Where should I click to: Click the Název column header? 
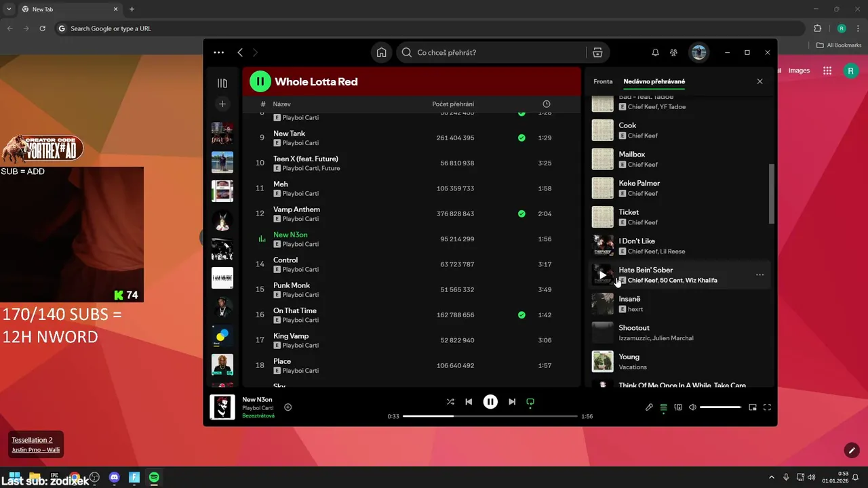coord(281,104)
